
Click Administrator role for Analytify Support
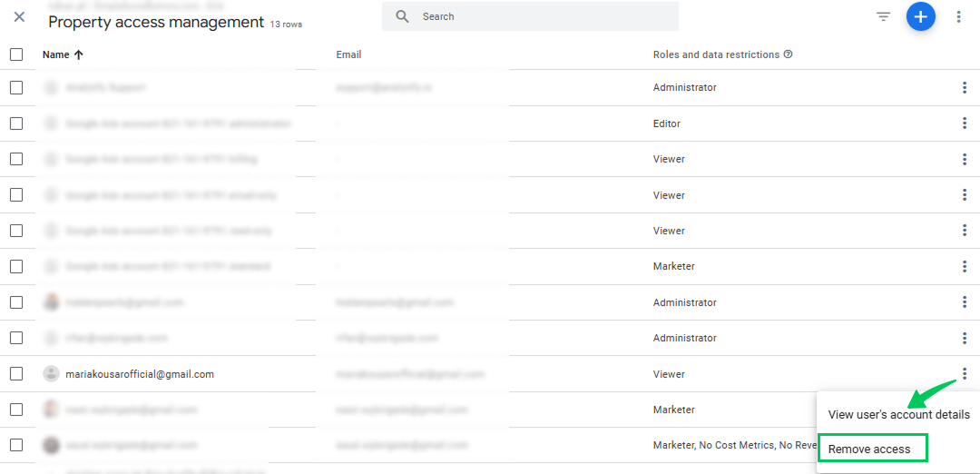[x=685, y=87]
